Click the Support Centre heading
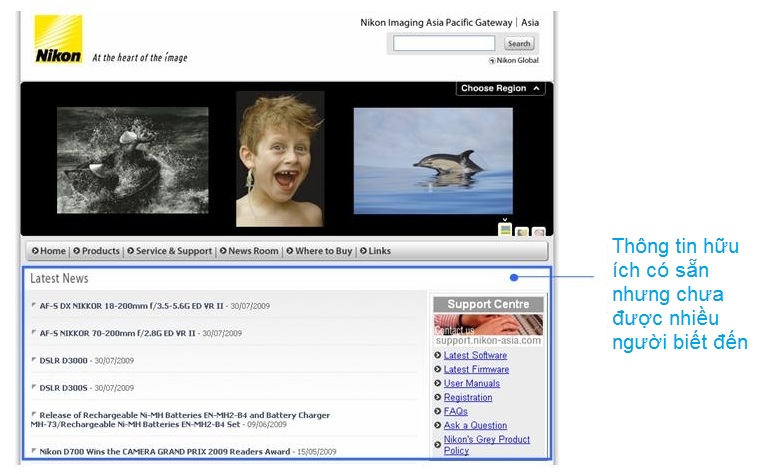The image size is (771, 474). (488, 304)
